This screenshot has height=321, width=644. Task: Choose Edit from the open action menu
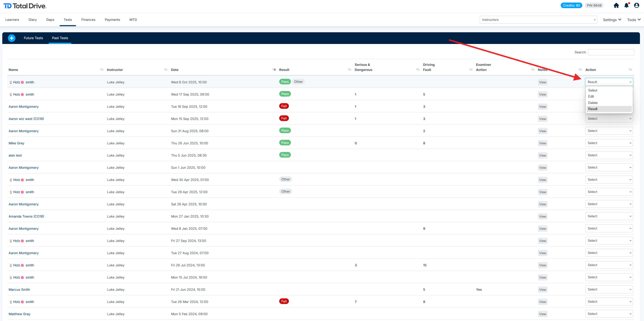pyautogui.click(x=591, y=97)
